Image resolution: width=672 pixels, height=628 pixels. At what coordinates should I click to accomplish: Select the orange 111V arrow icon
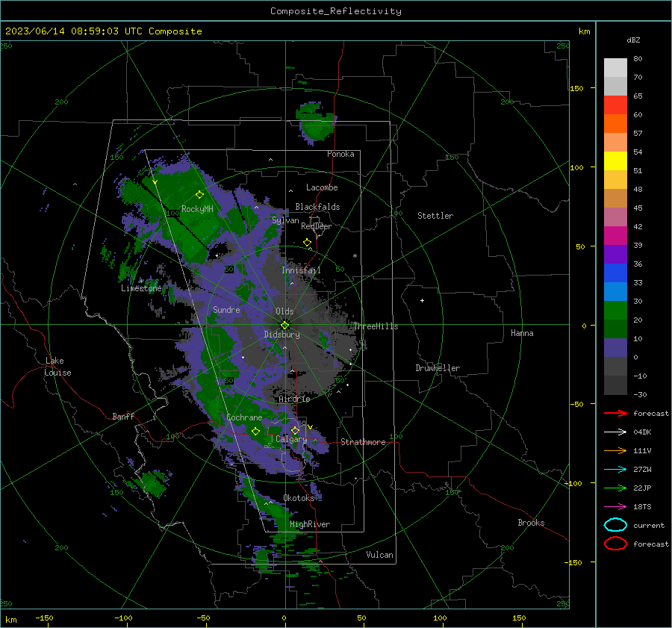[x=615, y=450]
